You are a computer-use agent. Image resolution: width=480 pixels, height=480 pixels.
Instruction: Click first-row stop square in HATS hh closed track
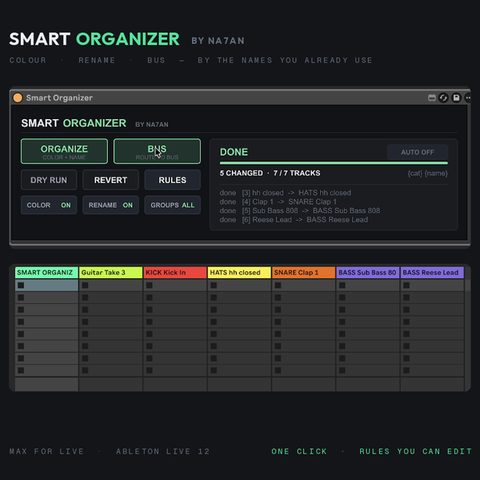coord(214,285)
